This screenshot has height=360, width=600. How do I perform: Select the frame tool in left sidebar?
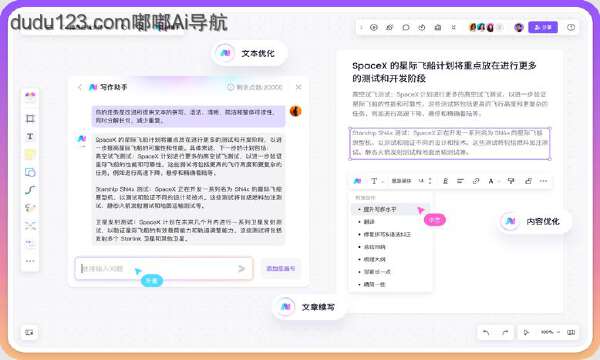point(30,119)
